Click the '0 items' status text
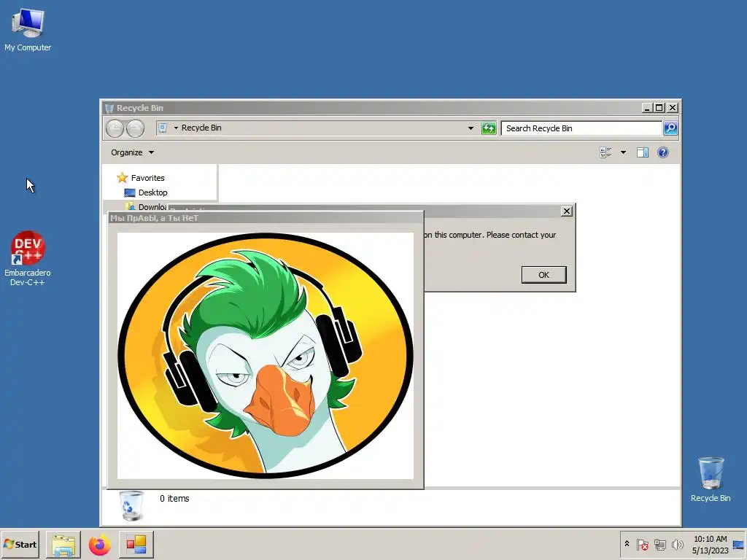The image size is (747, 560). point(174,498)
